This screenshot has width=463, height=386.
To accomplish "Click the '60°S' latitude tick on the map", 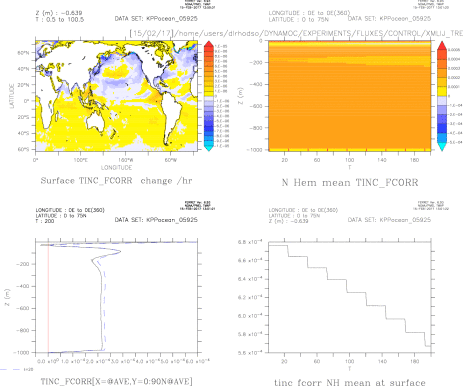I will [23, 149].
